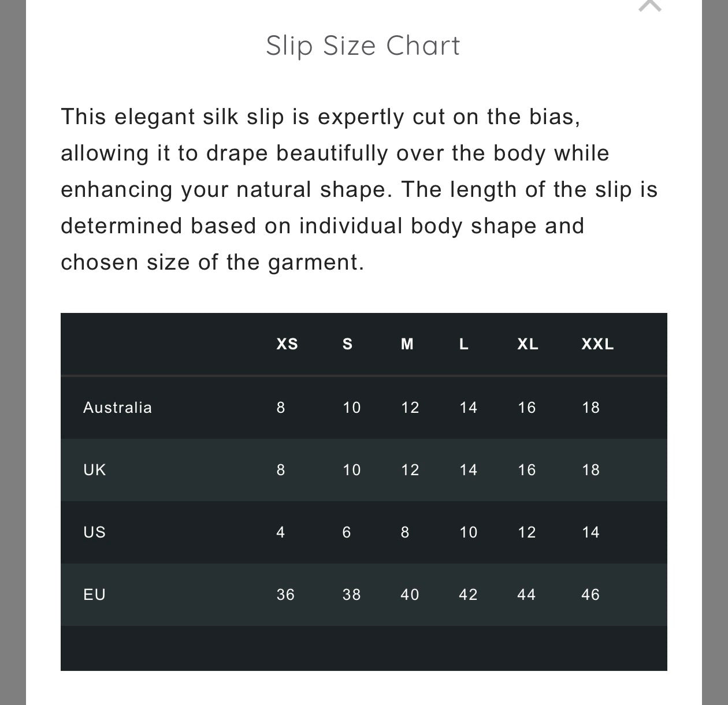This screenshot has width=728, height=705.
Task: Select the L column header
Action: click(x=463, y=344)
